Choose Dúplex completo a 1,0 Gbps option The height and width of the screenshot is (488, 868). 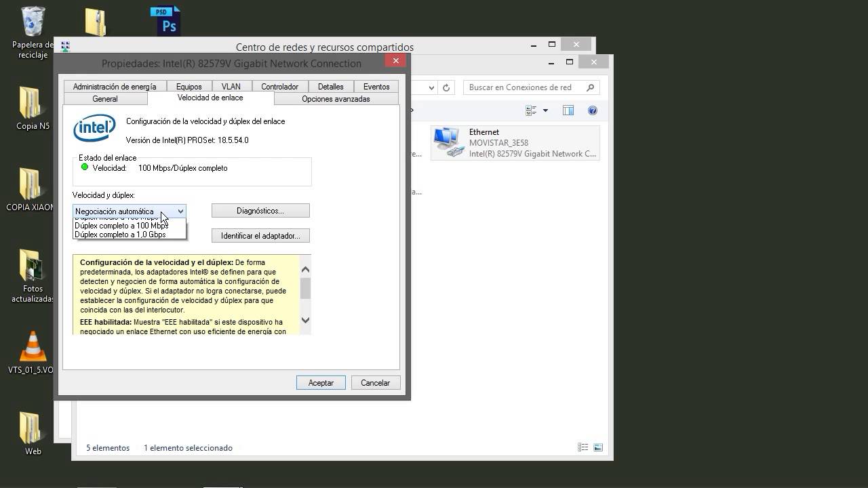coord(120,235)
